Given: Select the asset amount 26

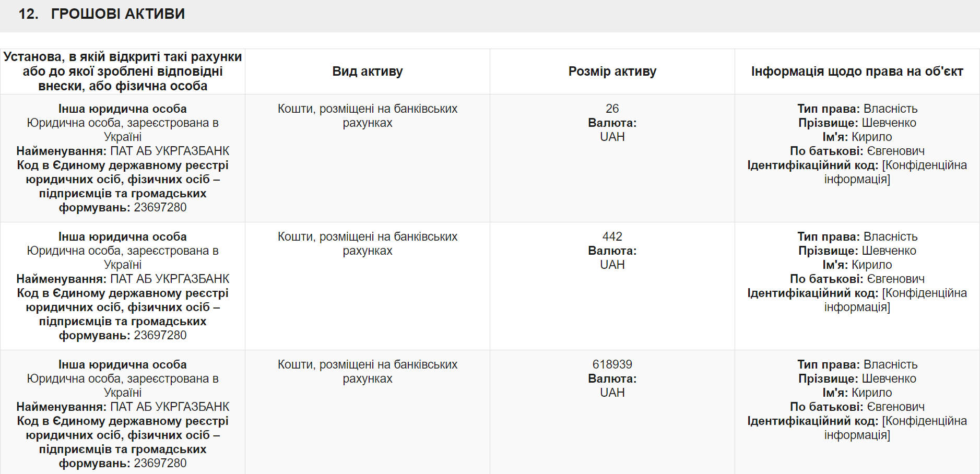Looking at the screenshot, I should [612, 109].
